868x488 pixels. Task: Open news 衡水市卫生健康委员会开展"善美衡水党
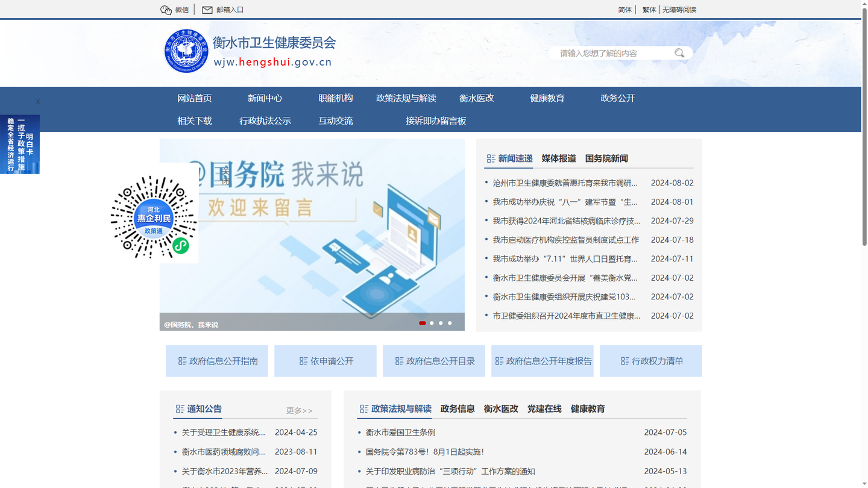pos(565,278)
